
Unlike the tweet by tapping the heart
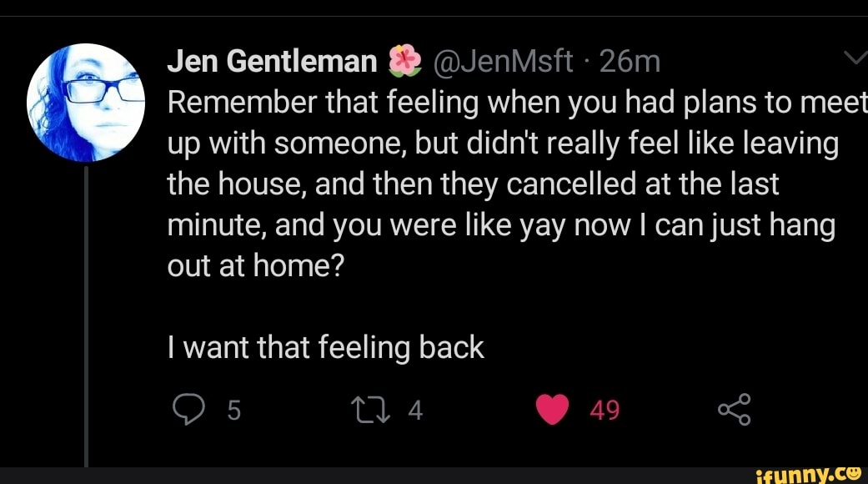pyautogui.click(x=554, y=409)
